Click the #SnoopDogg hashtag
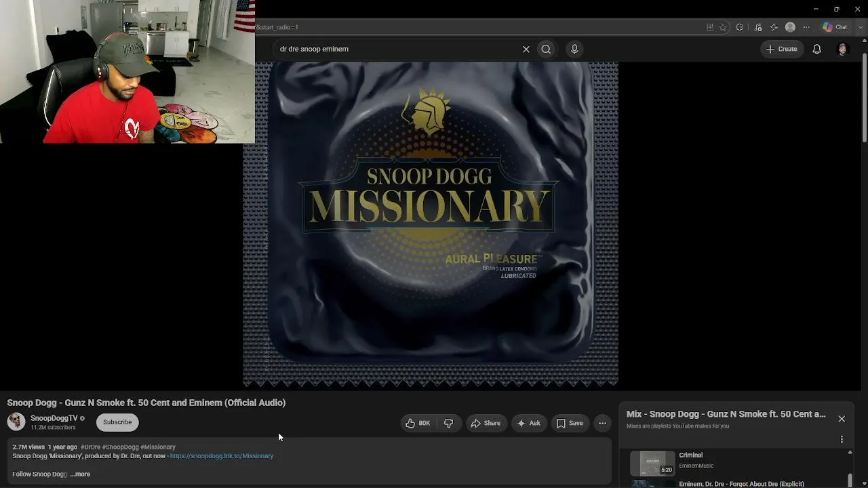The image size is (868, 488). pos(120,447)
